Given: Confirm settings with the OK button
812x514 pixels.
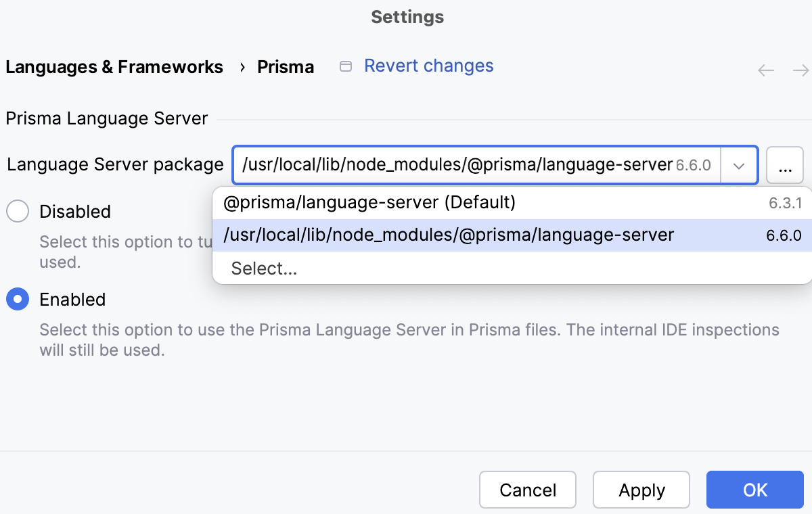Looking at the screenshot, I should [754, 490].
